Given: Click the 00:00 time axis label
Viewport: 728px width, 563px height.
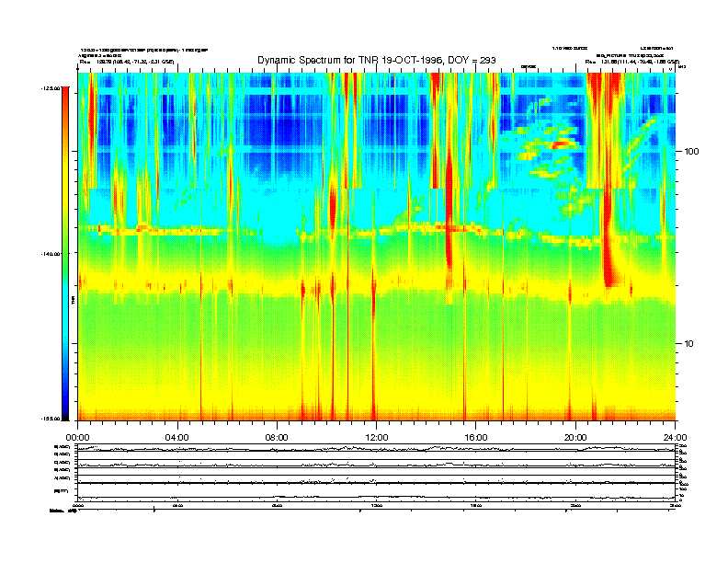Looking at the screenshot, I should pos(77,438).
